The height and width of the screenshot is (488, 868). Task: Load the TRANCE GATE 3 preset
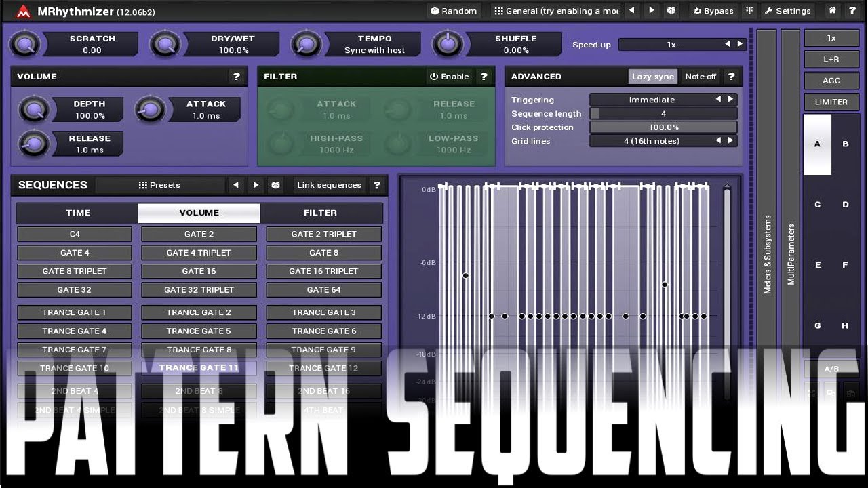point(323,312)
